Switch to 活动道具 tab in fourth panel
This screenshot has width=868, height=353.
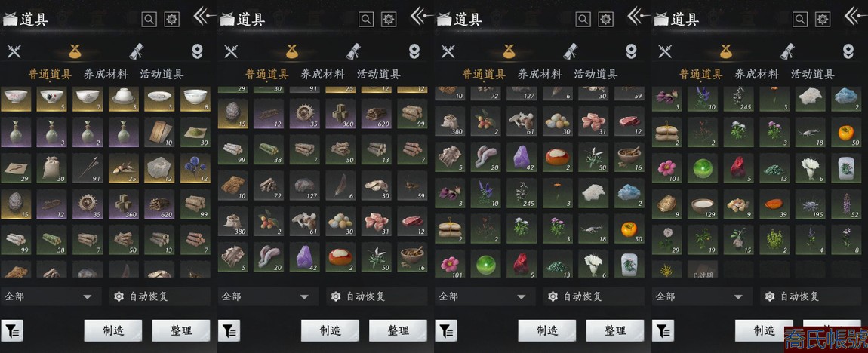813,74
